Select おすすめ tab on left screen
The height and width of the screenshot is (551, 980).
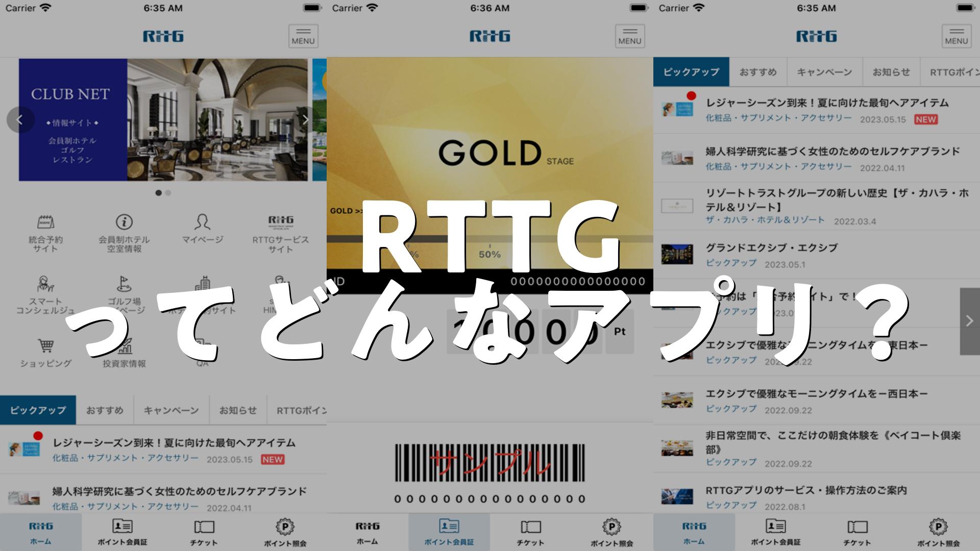coord(105,410)
